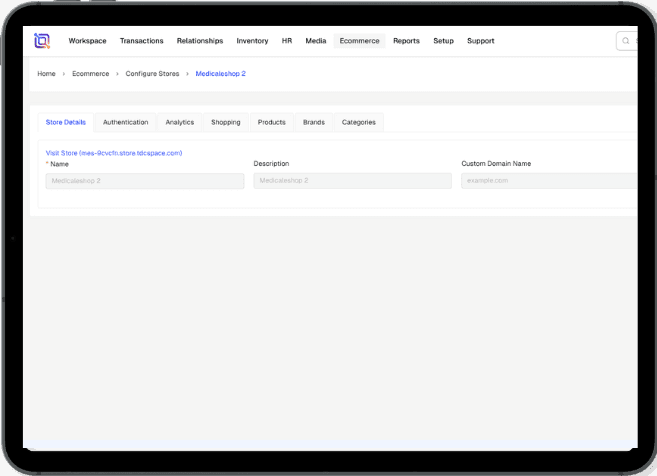Open the Visit Store link
Screen dimensions: 657x476
(114, 153)
